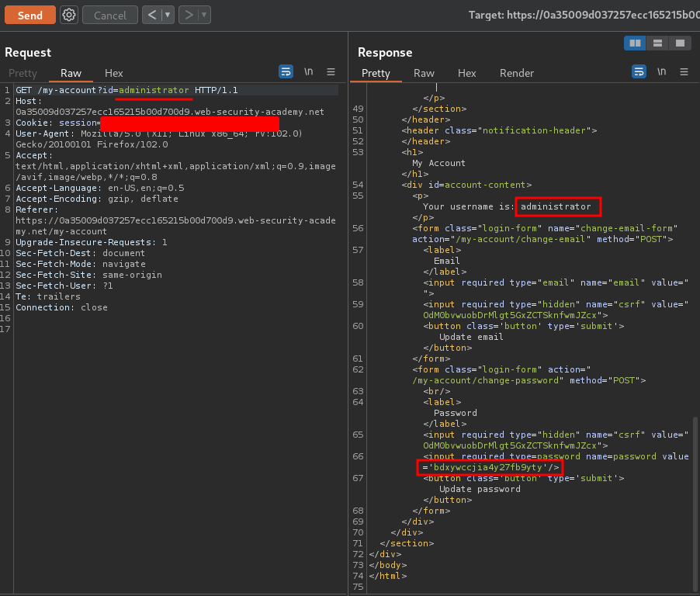Viewport: 700px width, 596px height.
Task: Open the Request panel hamburger menu
Action: (331, 71)
